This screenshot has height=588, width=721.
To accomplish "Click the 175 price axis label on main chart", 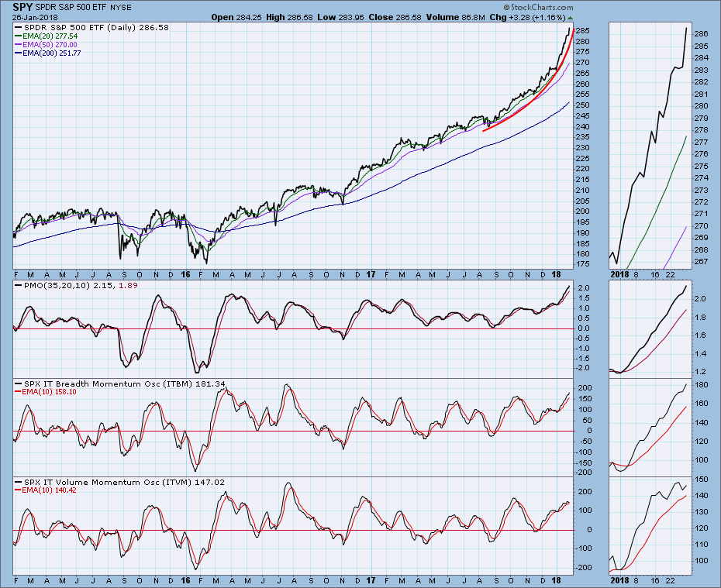I will 582,264.
